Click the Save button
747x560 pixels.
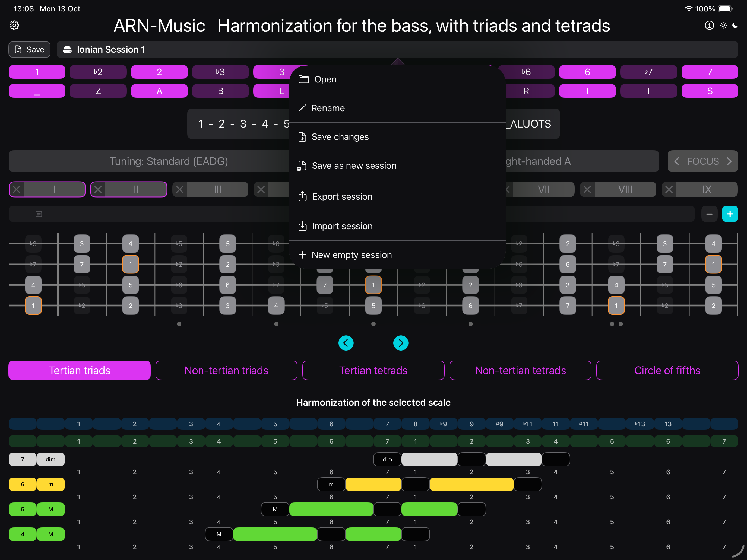(29, 50)
